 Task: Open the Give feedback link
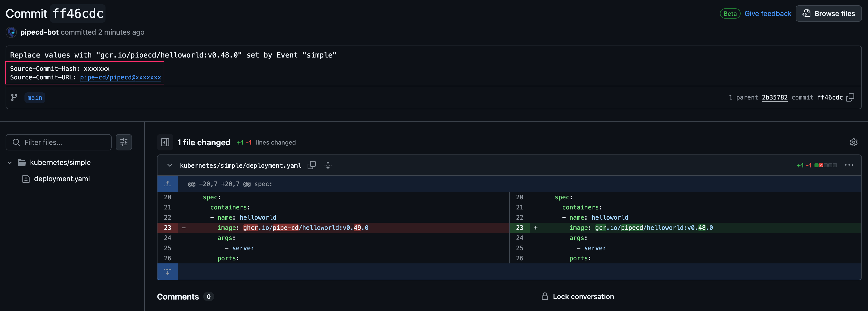(768, 13)
